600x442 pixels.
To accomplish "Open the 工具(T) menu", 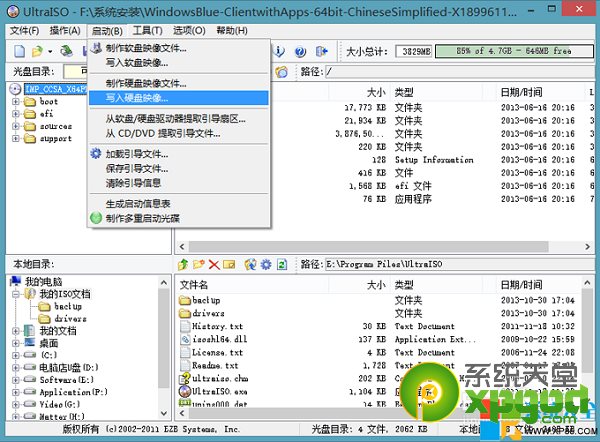I will coord(147,31).
